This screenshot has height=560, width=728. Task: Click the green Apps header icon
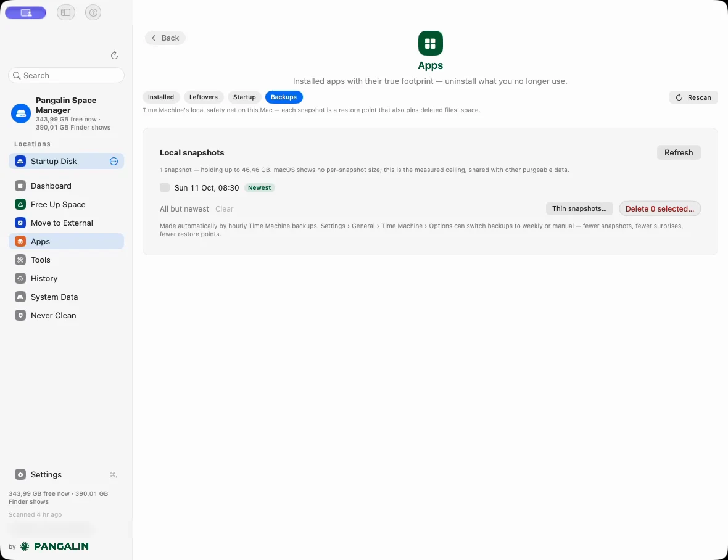(x=431, y=43)
